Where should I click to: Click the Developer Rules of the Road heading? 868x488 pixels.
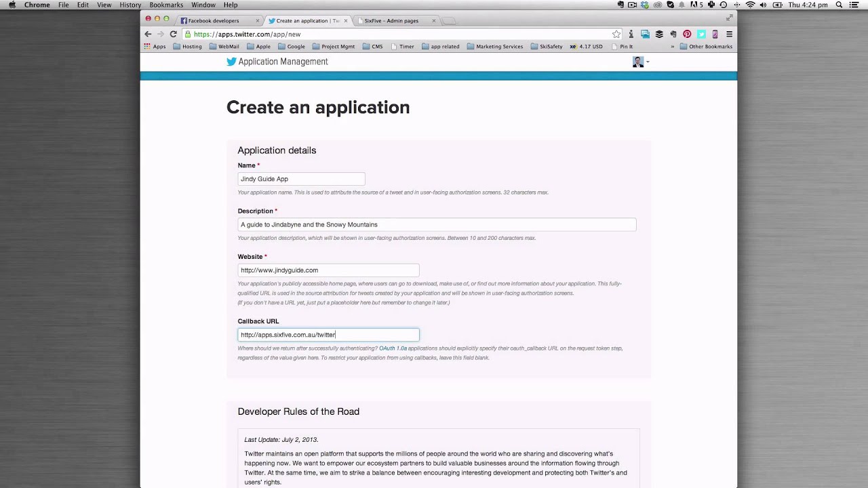[x=298, y=411]
